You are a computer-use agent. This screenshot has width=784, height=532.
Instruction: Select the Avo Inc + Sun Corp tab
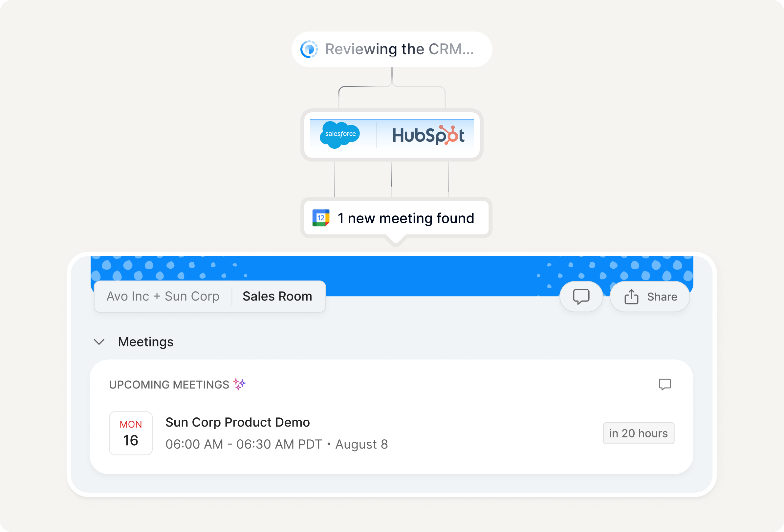pos(163,296)
